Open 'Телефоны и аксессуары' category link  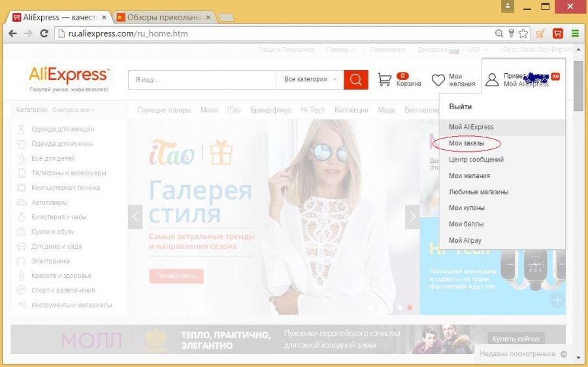pyautogui.click(x=69, y=173)
